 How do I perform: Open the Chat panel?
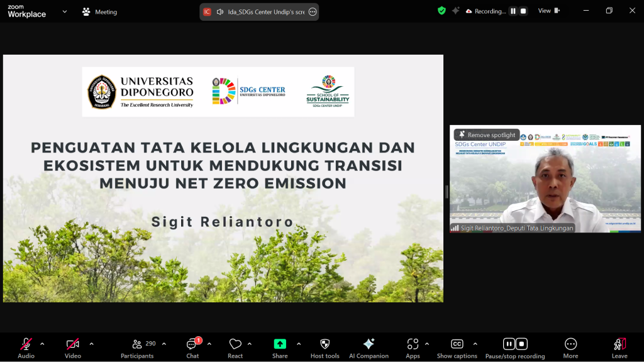pyautogui.click(x=192, y=348)
